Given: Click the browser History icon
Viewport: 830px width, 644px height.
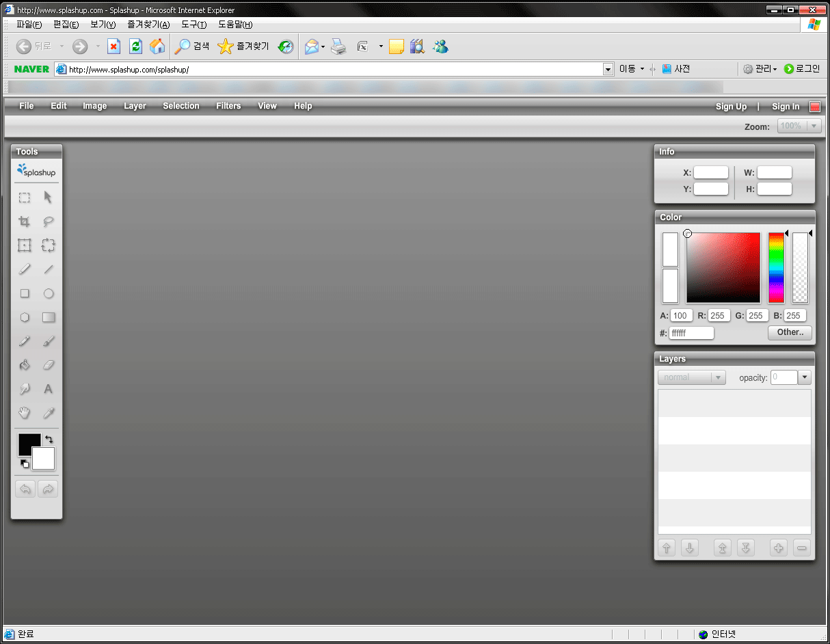Looking at the screenshot, I should [x=286, y=46].
